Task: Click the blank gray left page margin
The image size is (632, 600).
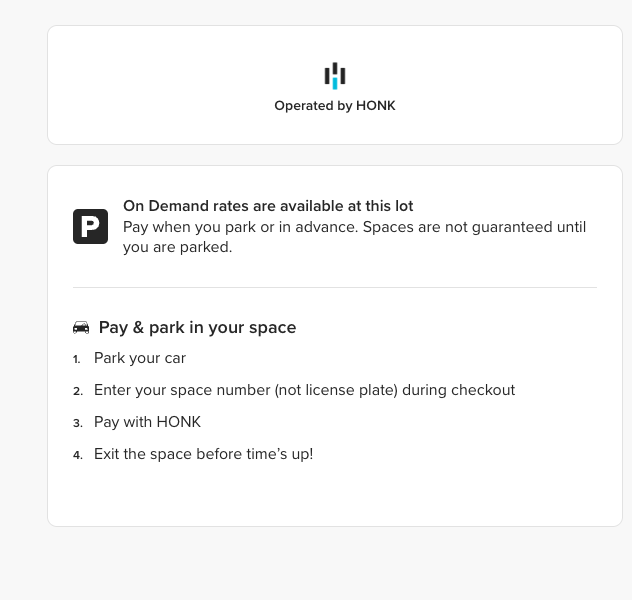Action: pos(22,300)
